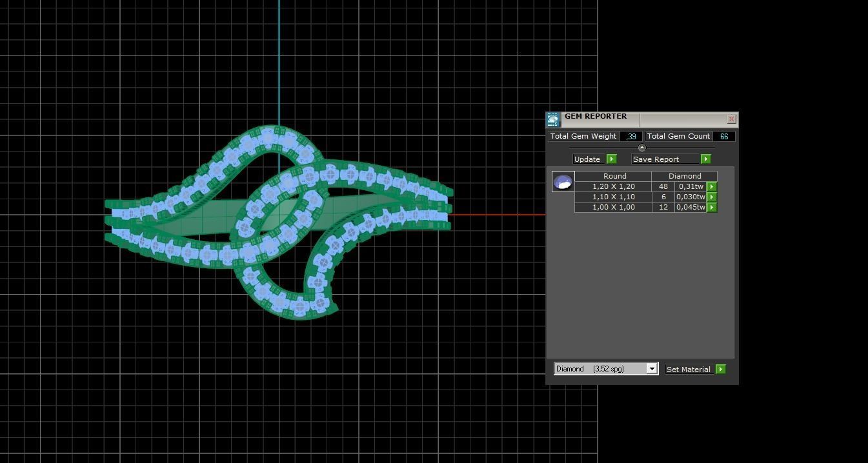868x463 pixels.
Task: Click green arrow beside Save Report
Action: [705, 159]
